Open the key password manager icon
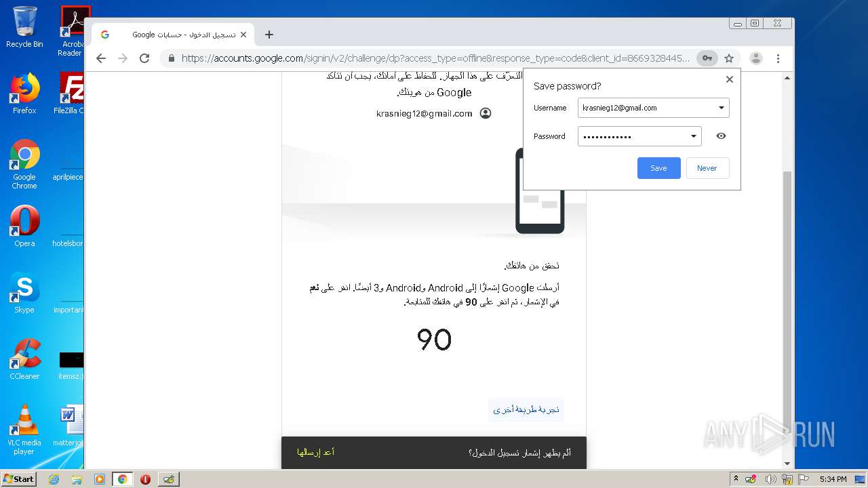The width and height of the screenshot is (868, 488). coord(707,58)
